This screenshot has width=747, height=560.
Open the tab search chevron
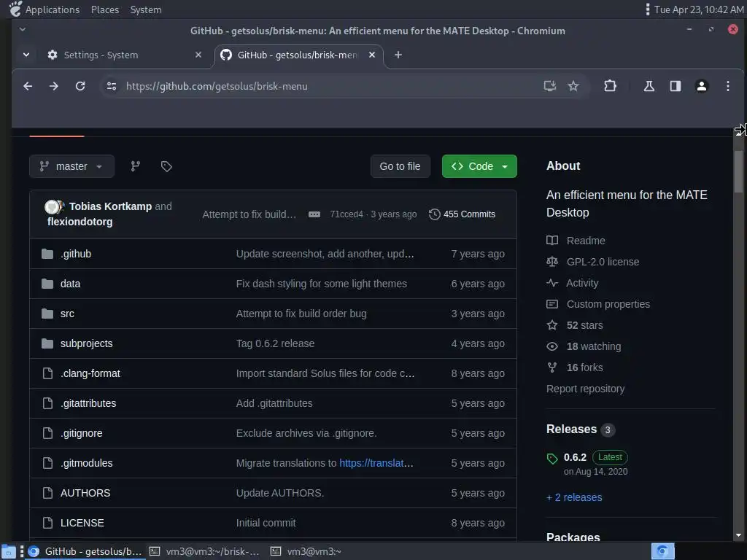pyautogui.click(x=26, y=55)
